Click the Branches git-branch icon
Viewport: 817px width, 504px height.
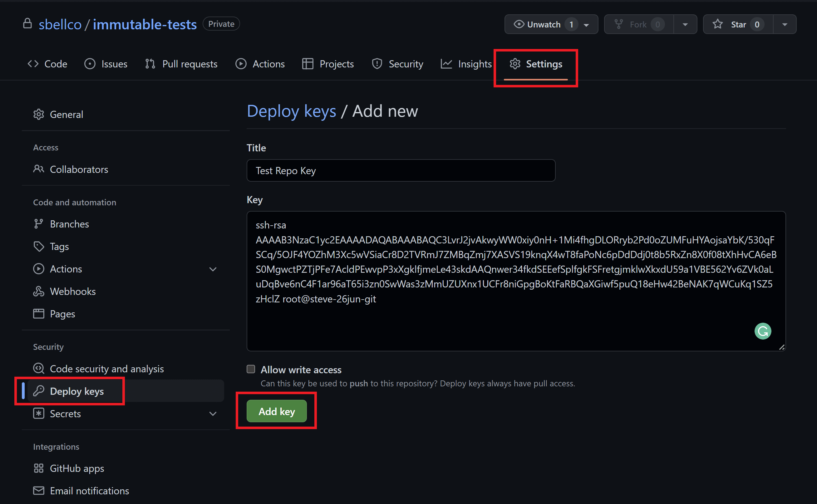[39, 224]
